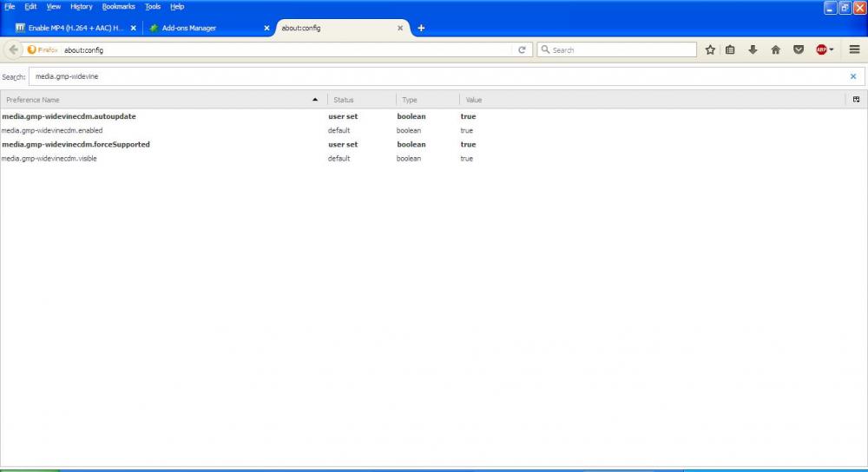Open the Bookmarks menu
The height and width of the screenshot is (472, 868).
pos(119,6)
